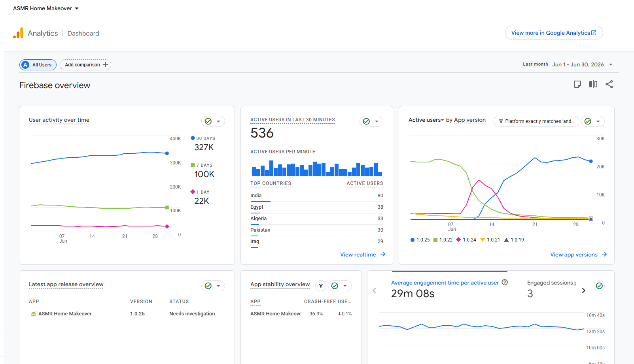Click the filter icon in Platform filter chip
Viewport: 634px width, 364px height.
click(x=501, y=121)
